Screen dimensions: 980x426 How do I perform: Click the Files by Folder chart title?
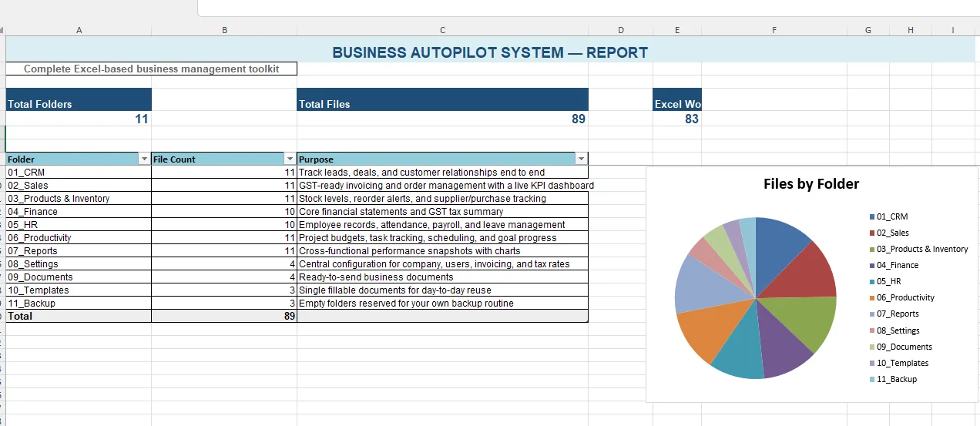click(811, 184)
